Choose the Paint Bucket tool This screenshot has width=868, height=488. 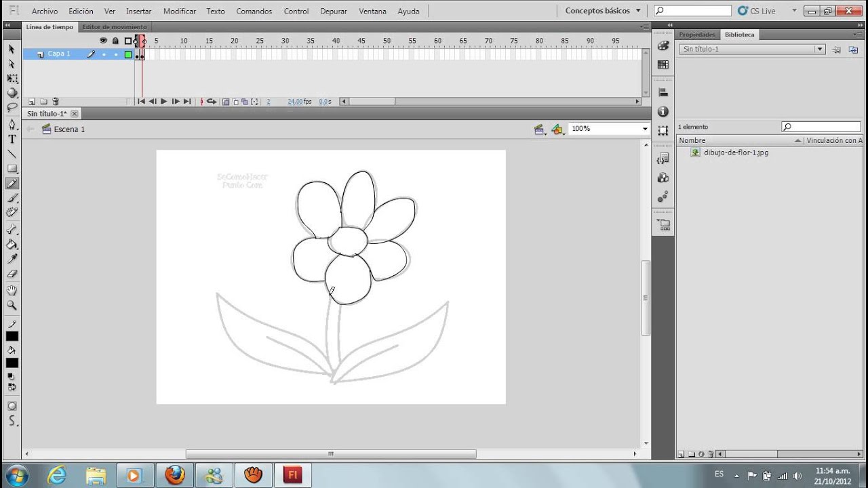tap(12, 245)
